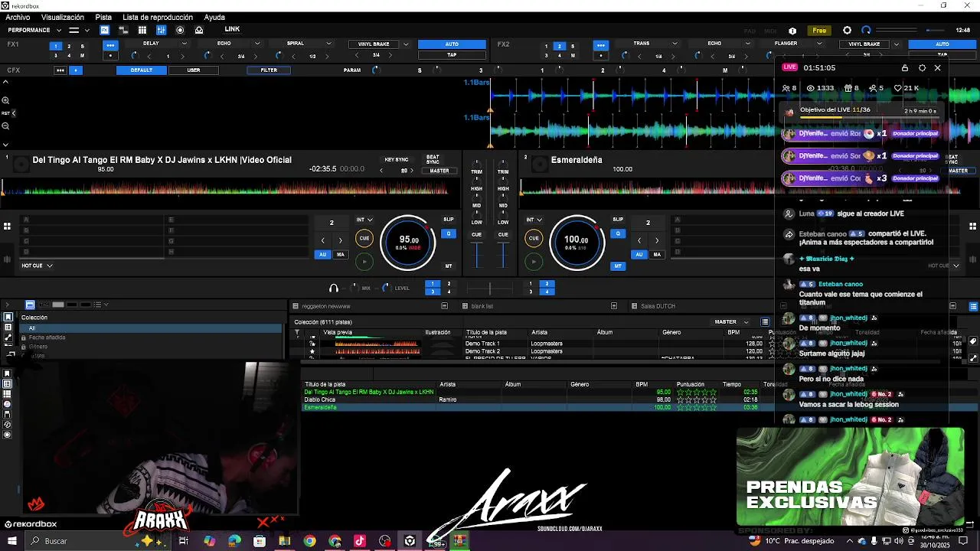Adjust the crossfader slider

pos(490,289)
